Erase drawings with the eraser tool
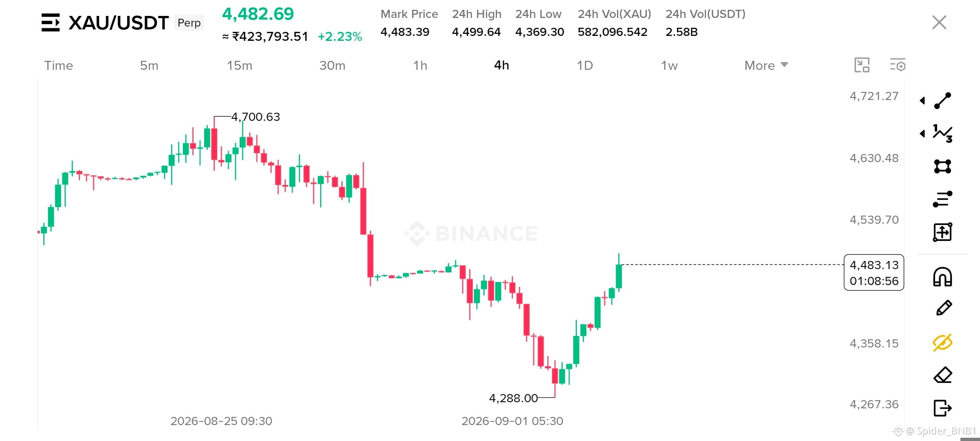Viewport: 980px width, 441px height. (943, 375)
